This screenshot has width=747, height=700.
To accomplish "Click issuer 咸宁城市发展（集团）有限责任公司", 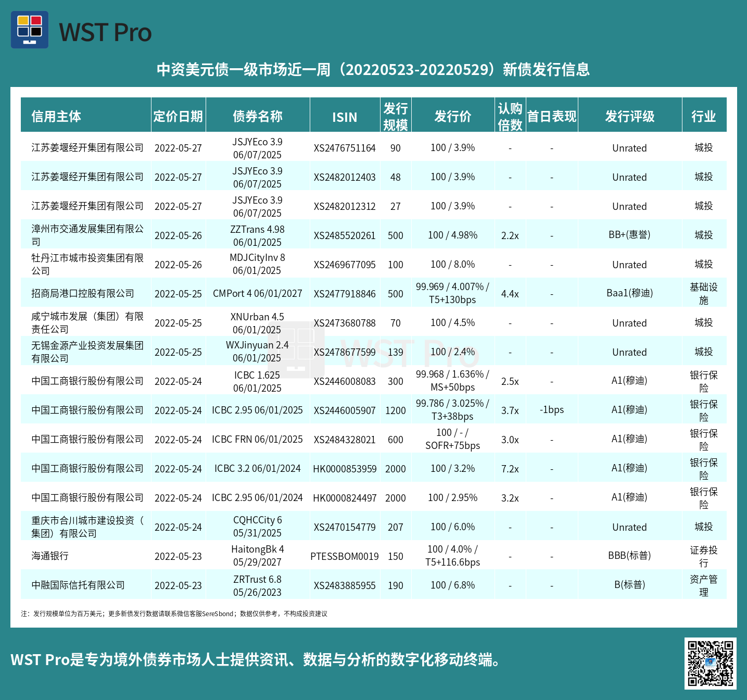I will pyautogui.click(x=87, y=323).
